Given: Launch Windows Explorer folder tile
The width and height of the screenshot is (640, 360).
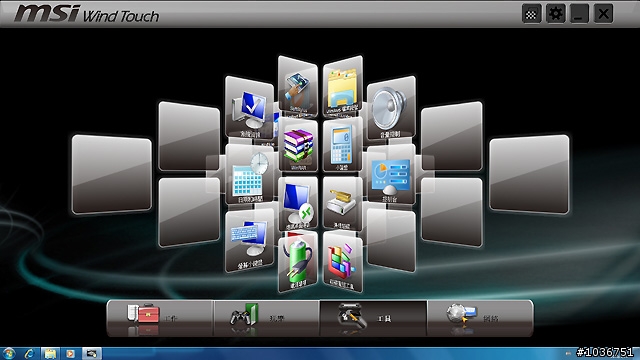Looking at the screenshot, I should point(342,87).
